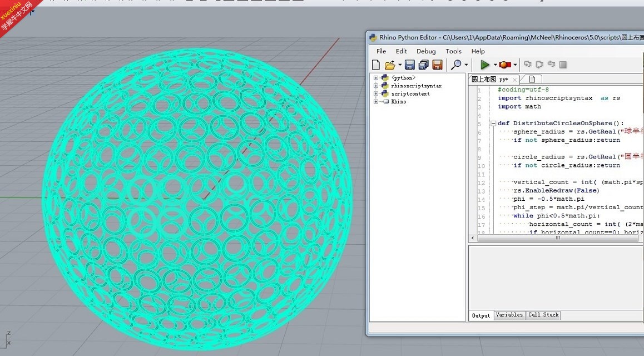Viewport: 644px width, 356px height.
Task: Collapse the DistributeCirclesOnSphere function fold
Action: (x=493, y=123)
